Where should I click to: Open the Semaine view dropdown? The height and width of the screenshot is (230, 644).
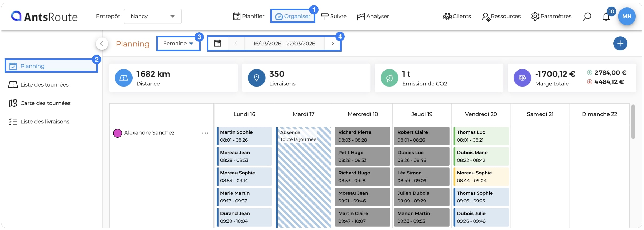pyautogui.click(x=178, y=43)
